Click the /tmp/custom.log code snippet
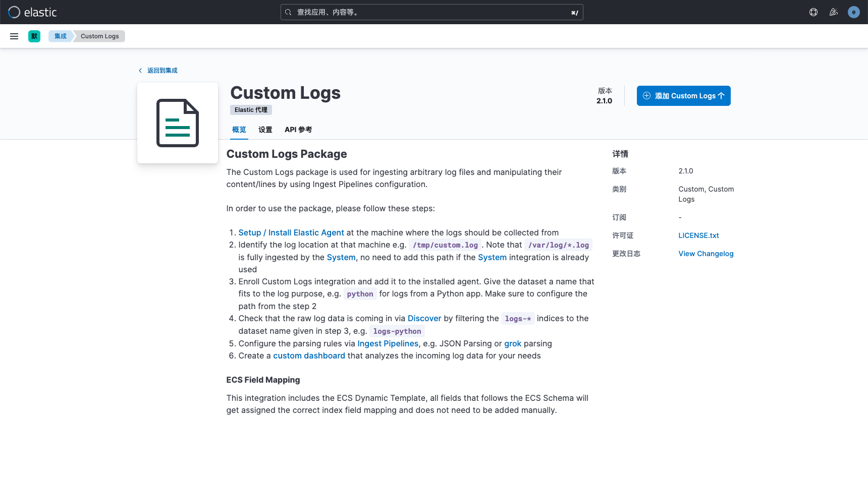868x481 pixels. click(x=445, y=245)
